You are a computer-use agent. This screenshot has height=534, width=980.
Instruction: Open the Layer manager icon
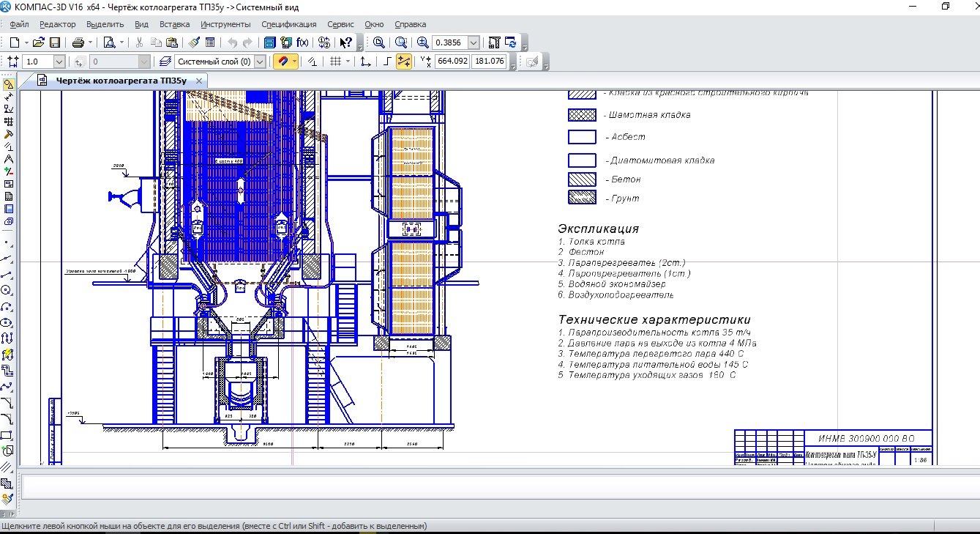click(165, 62)
